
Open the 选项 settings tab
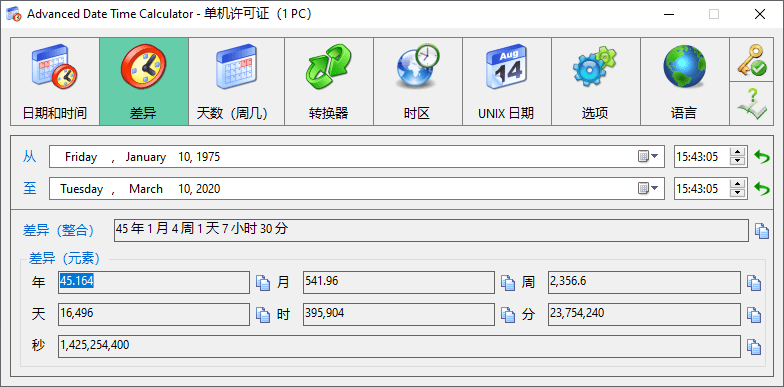pyautogui.click(x=596, y=82)
